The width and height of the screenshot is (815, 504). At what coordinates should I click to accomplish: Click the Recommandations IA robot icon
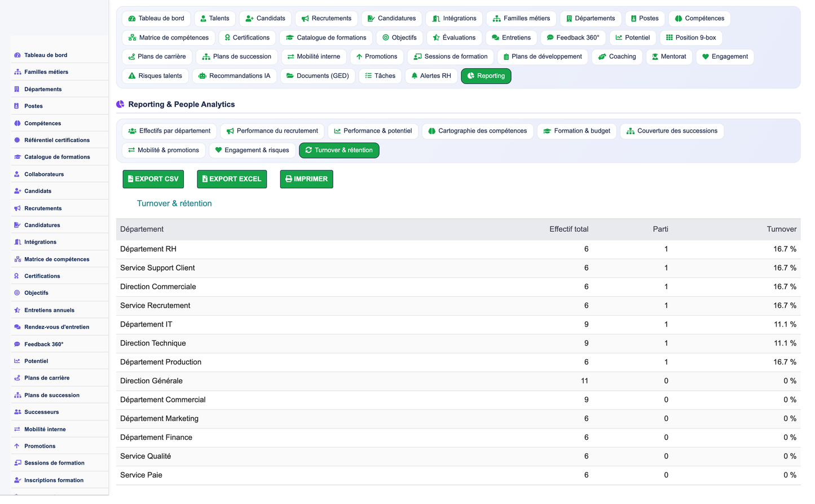(x=202, y=76)
